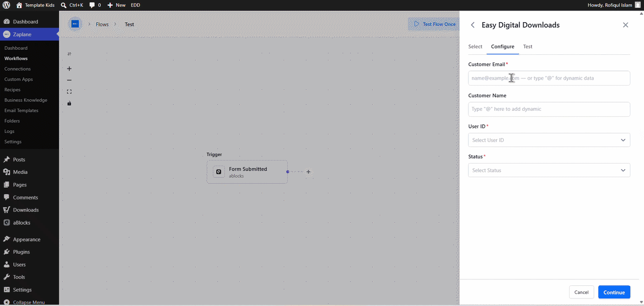Open Folders submenu
The image size is (644, 306).
12,121
